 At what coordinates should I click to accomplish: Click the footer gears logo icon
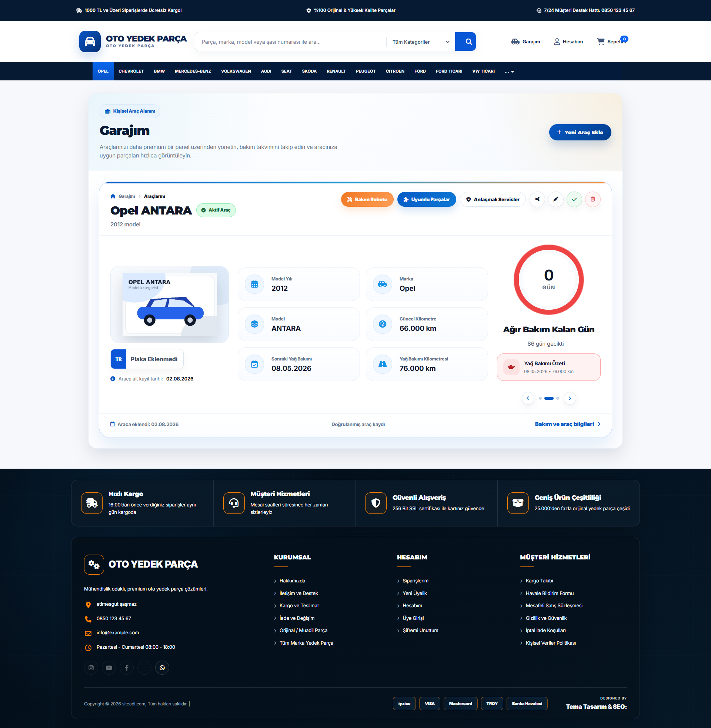pos(94,564)
